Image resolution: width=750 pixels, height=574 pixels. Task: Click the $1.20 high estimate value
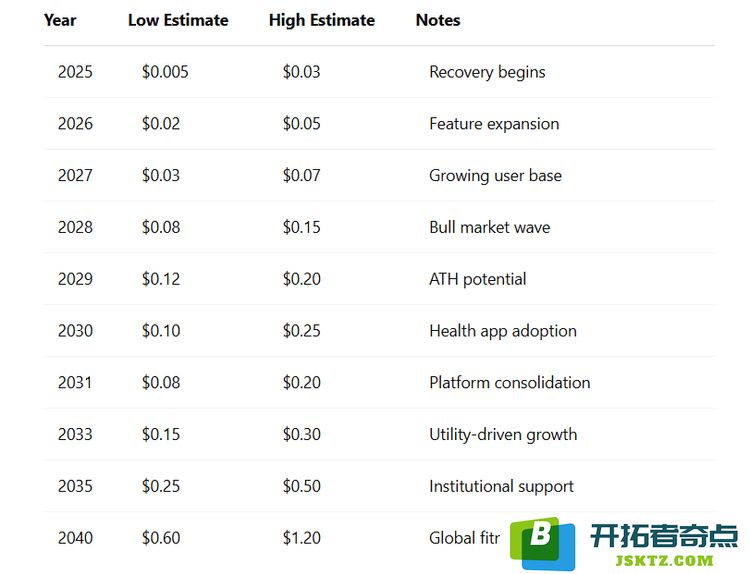point(301,538)
